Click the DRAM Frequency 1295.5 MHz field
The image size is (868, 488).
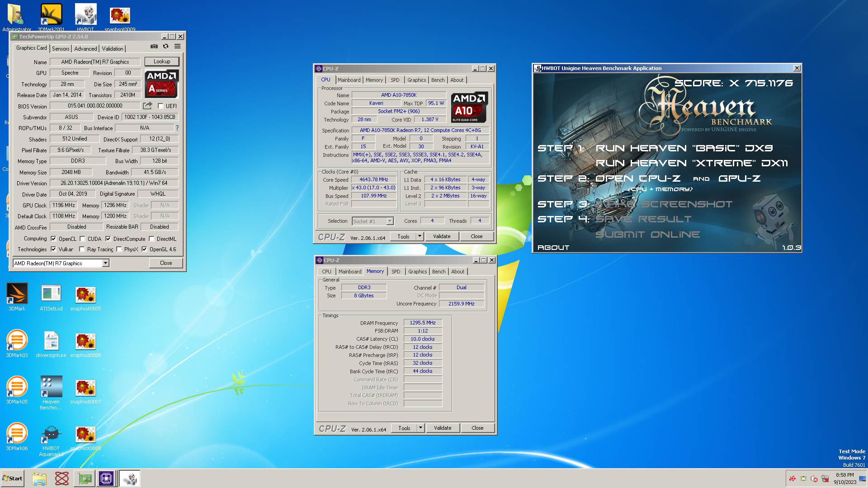pyautogui.click(x=423, y=323)
